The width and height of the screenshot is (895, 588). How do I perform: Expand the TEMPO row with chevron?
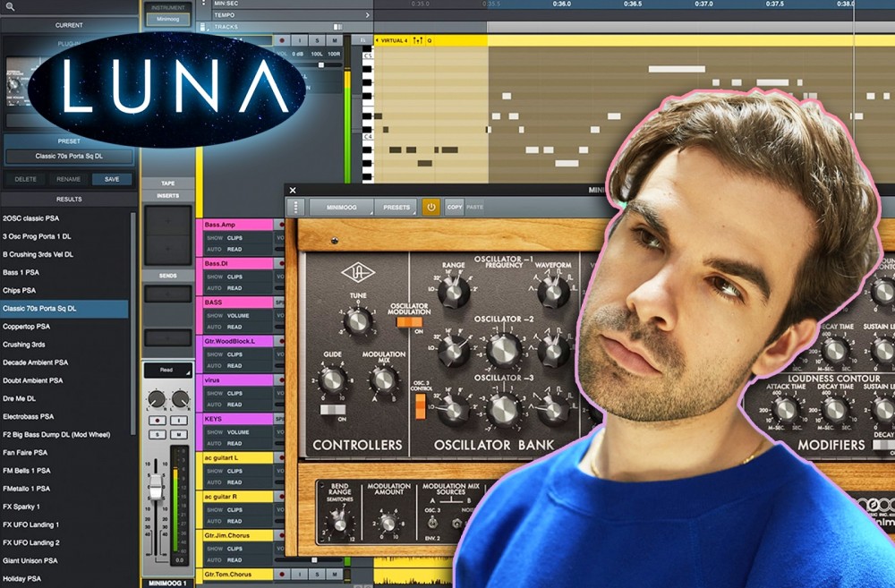coord(367,15)
